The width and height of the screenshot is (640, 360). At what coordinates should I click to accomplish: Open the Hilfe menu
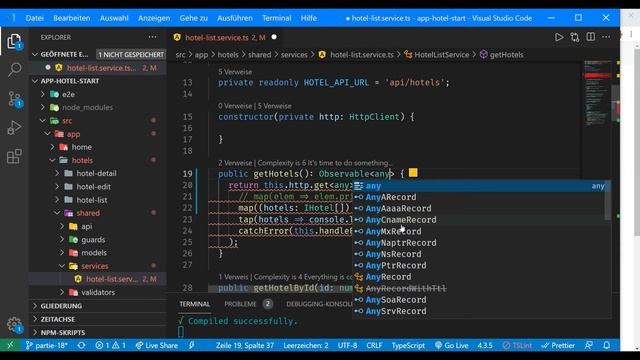tap(309, 18)
